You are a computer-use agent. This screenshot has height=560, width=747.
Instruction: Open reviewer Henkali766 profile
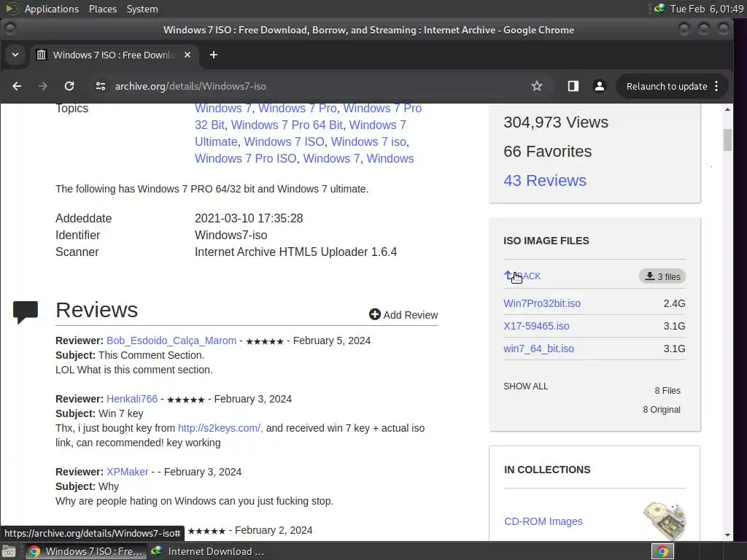pyautogui.click(x=132, y=399)
